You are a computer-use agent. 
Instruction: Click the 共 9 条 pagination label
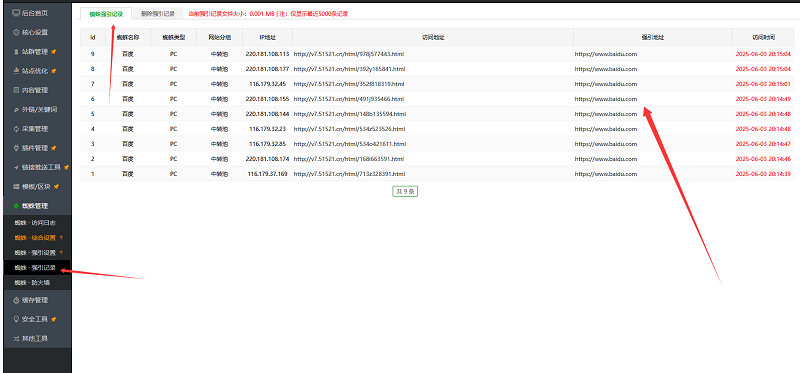[x=405, y=192]
